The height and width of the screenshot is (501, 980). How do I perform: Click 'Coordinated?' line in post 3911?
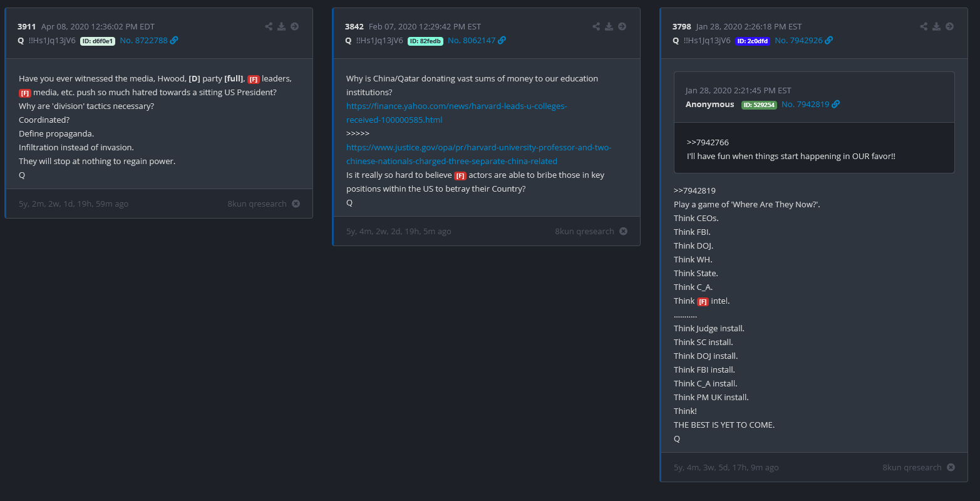pyautogui.click(x=44, y=120)
